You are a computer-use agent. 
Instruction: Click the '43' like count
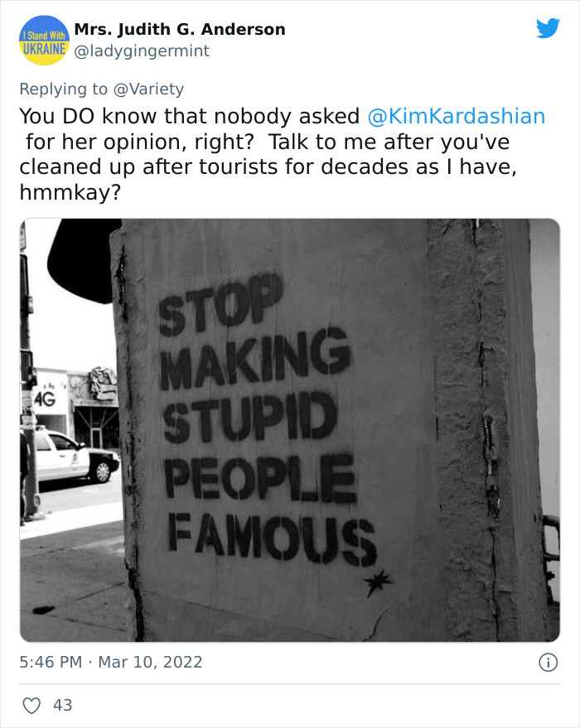click(x=61, y=705)
